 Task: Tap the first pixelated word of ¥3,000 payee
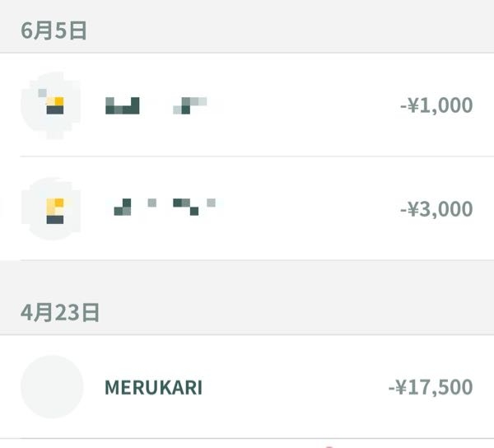tap(122, 207)
